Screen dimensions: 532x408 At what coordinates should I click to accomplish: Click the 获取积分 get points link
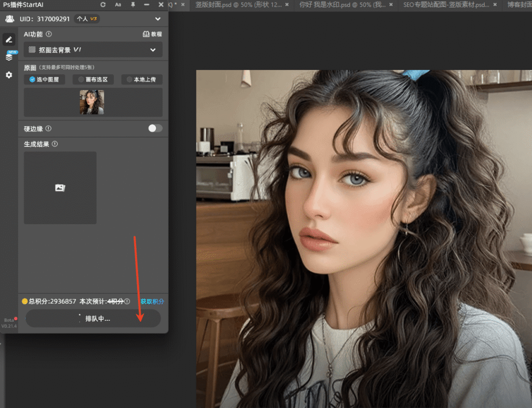(152, 301)
